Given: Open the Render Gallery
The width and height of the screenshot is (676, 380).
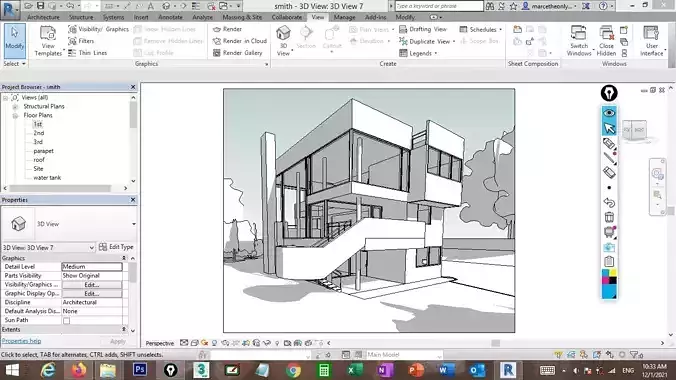Looking at the screenshot, I should point(238,53).
